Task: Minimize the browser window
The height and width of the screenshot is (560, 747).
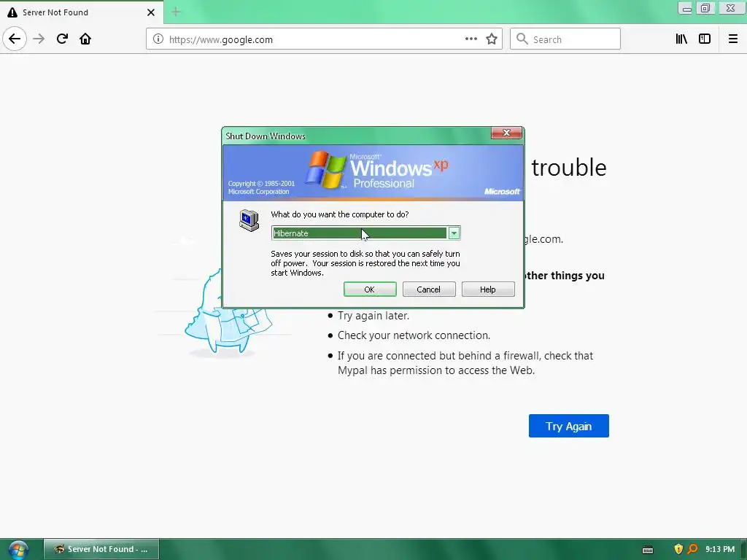Action: [686, 8]
